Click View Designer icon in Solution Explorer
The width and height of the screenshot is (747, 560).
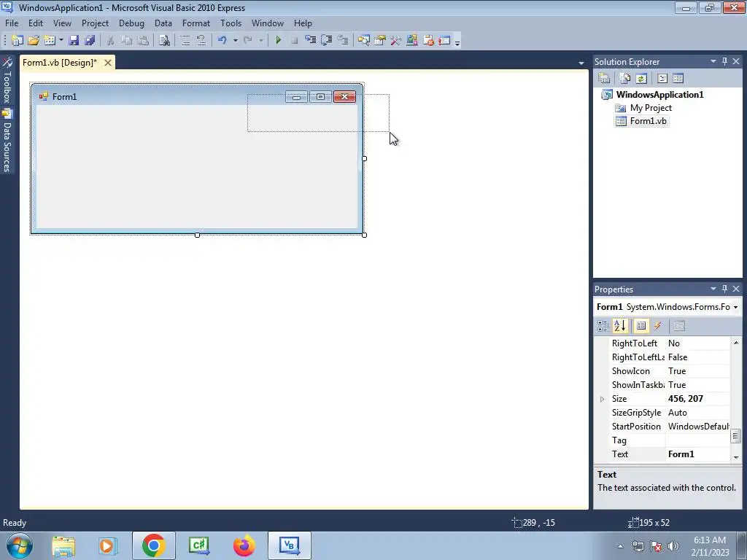click(x=678, y=78)
